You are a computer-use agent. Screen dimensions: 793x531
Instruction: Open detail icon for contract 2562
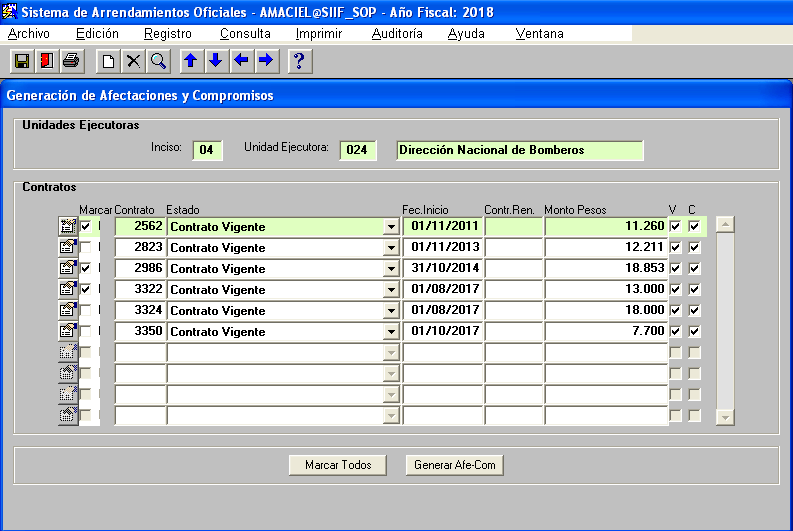click(x=68, y=226)
